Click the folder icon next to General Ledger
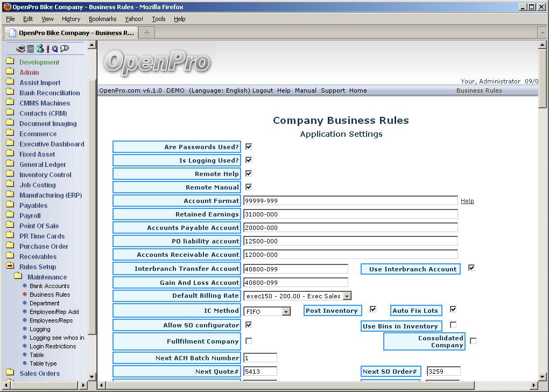Screen dimensions: 549x392 point(10,165)
